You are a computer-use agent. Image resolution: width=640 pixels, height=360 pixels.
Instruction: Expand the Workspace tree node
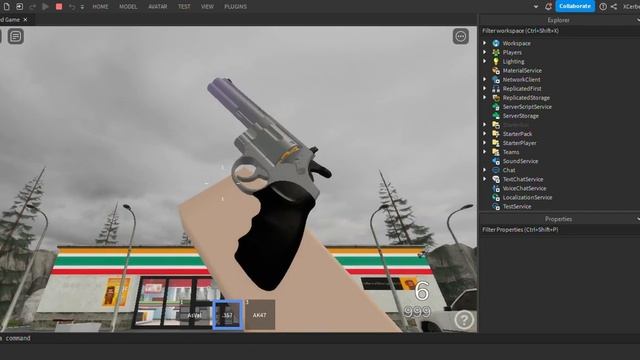484,43
